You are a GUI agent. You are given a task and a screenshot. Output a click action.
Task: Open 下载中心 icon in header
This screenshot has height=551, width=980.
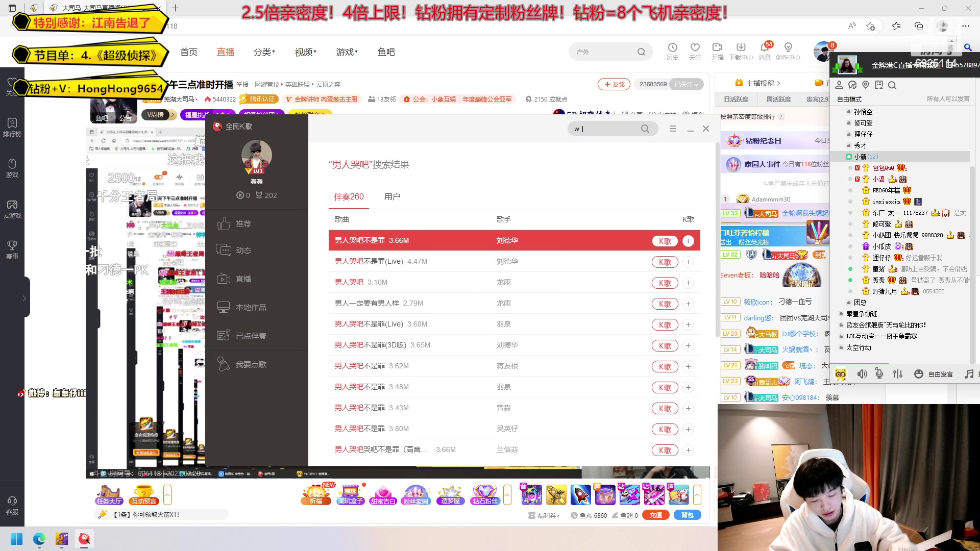(x=741, y=52)
